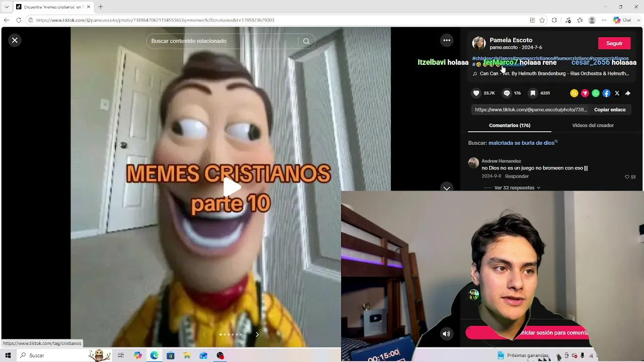Image resolution: width=644 pixels, height=362 pixels.
Task: Share the post on WhatsApp
Action: click(x=596, y=93)
